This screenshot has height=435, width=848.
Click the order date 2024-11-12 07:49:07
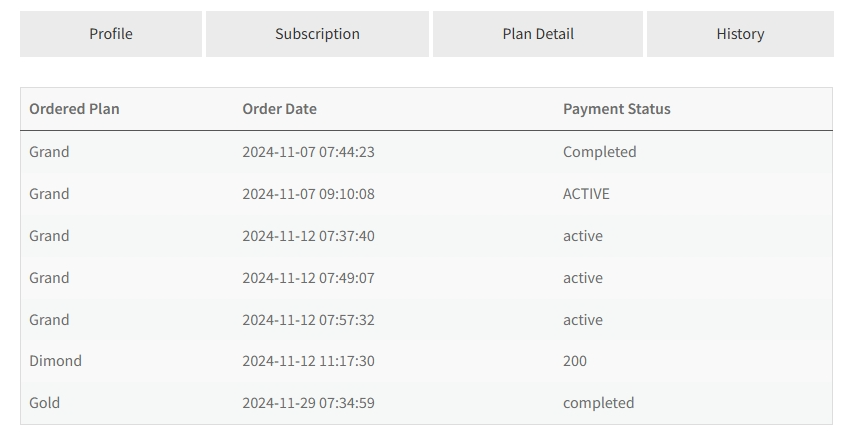click(x=308, y=278)
